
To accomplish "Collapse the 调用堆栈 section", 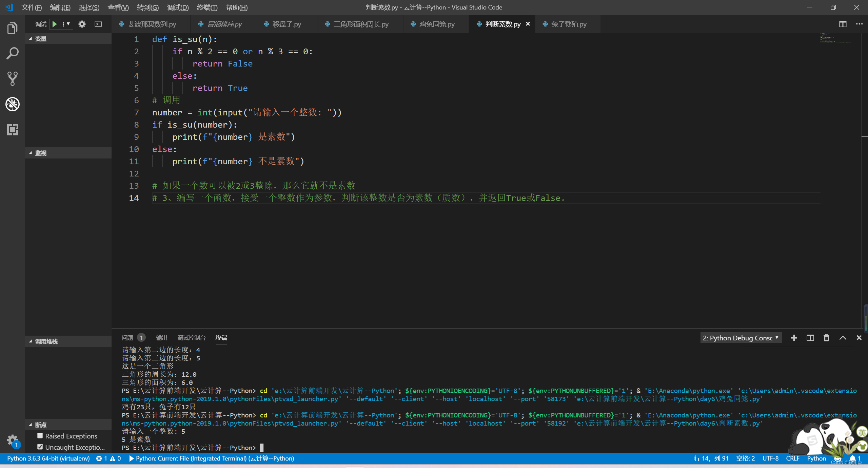I will tap(46, 341).
